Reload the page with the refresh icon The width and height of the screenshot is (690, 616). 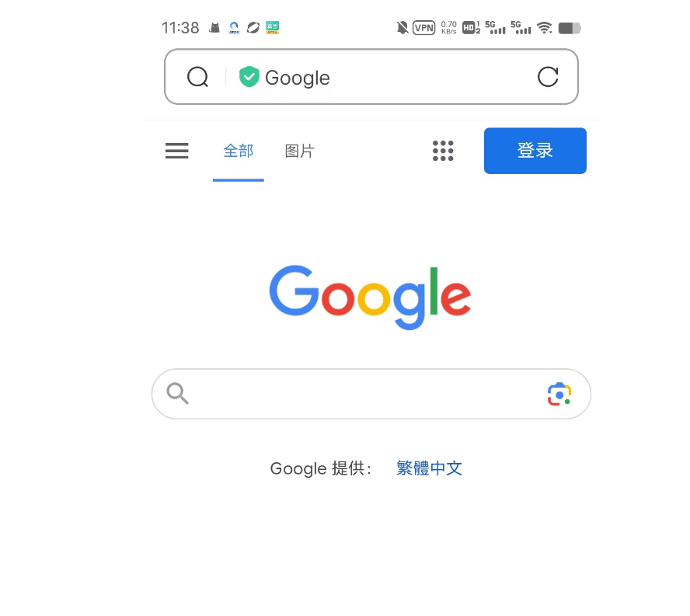pos(548,77)
